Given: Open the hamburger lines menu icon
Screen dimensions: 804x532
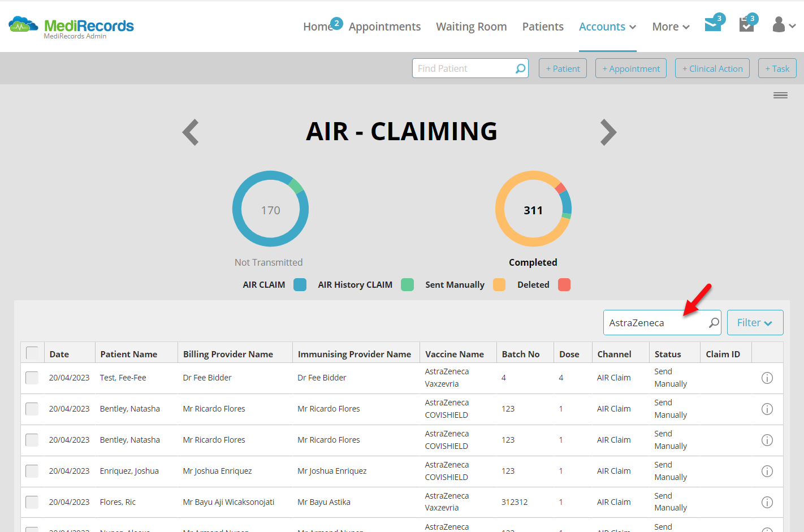Looking at the screenshot, I should click(x=780, y=95).
